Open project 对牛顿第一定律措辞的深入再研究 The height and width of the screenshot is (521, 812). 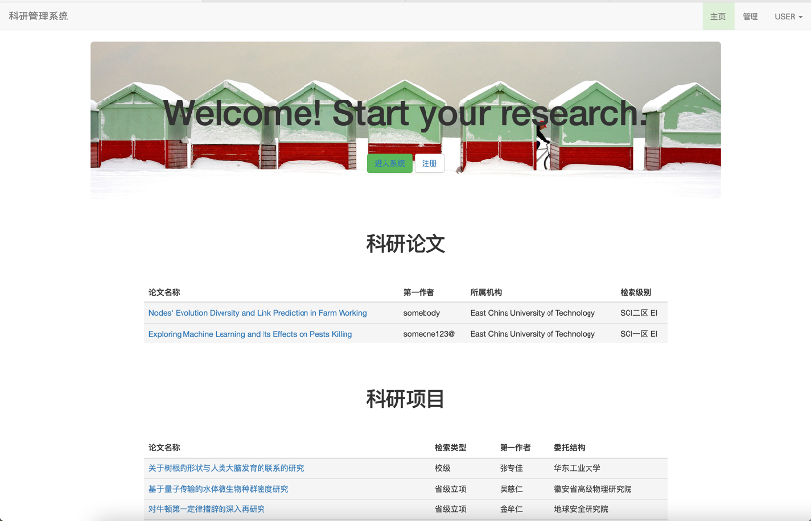click(x=207, y=509)
